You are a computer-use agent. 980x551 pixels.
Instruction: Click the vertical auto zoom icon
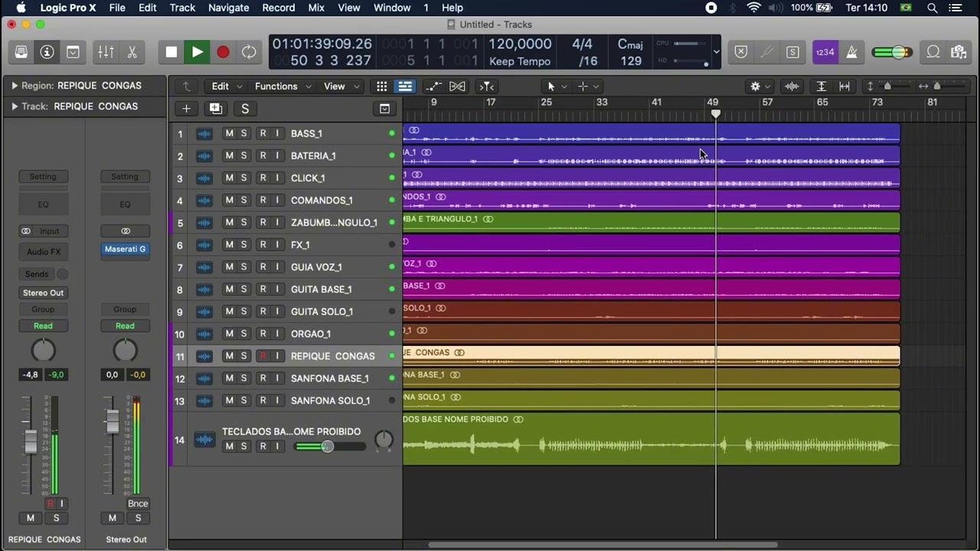(x=821, y=86)
